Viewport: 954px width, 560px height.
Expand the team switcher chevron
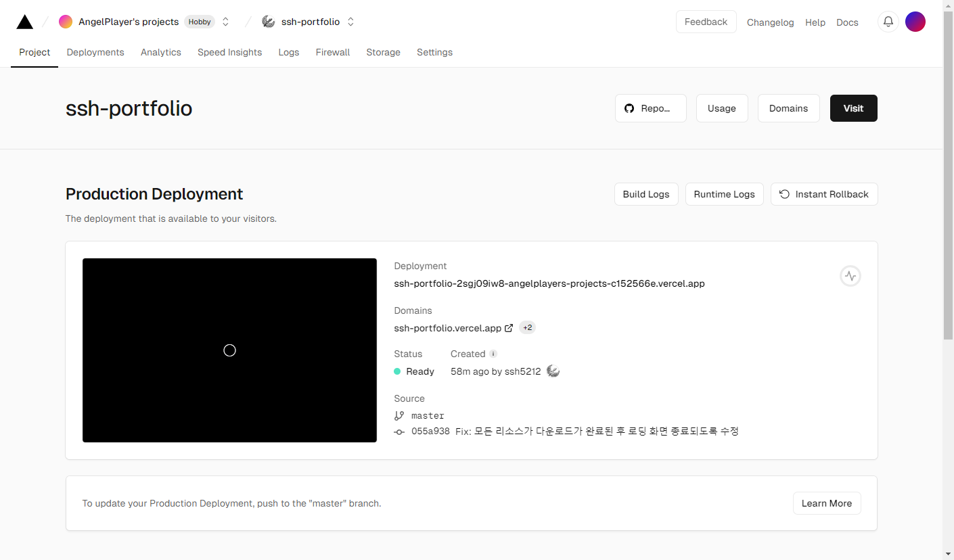[226, 22]
